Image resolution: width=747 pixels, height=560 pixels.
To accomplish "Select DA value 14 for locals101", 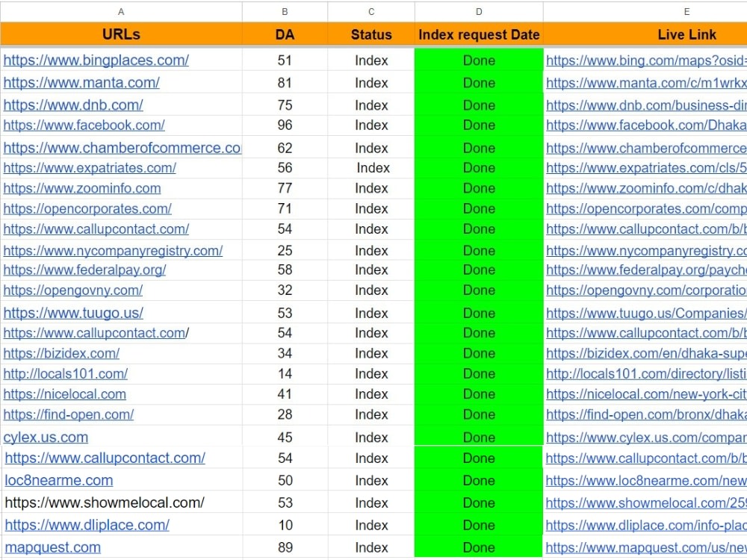I will 285,374.
